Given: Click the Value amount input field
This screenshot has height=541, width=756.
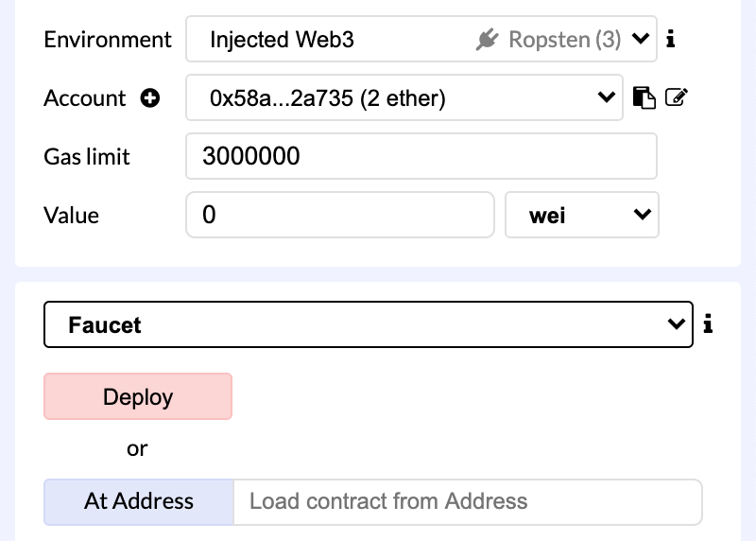Looking at the screenshot, I should click(x=340, y=215).
